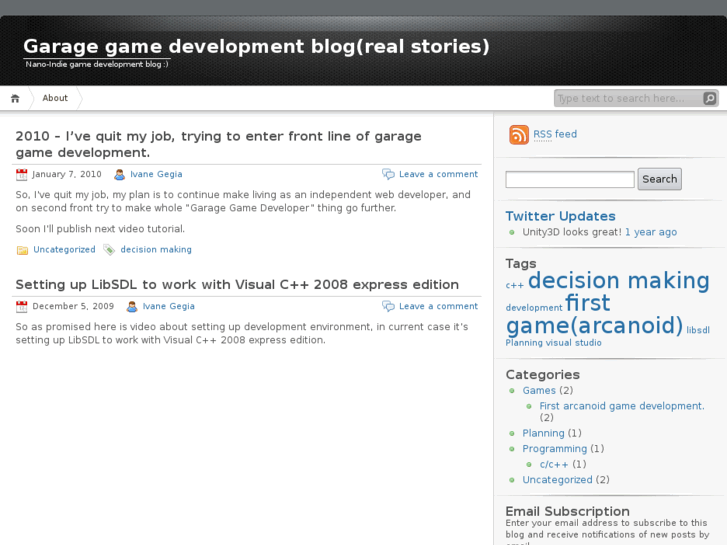Click comment bubble icon in the 2010 post
The image size is (727, 545).
click(x=388, y=174)
